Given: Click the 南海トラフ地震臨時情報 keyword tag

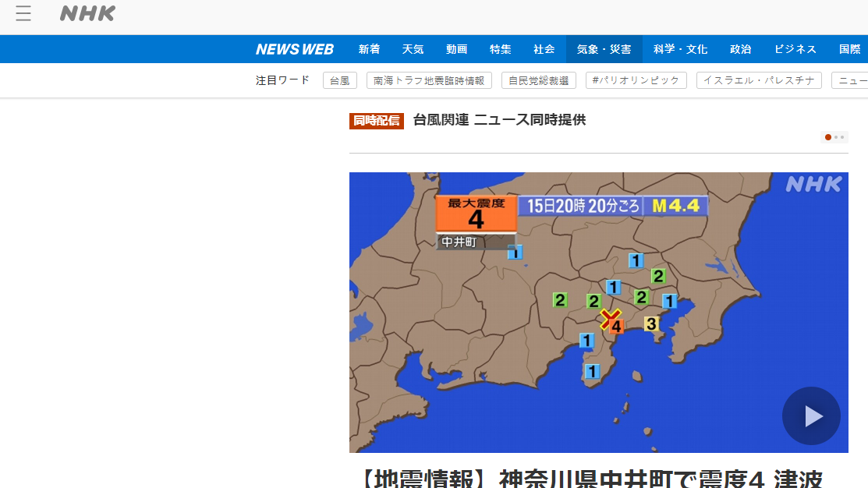Looking at the screenshot, I should pyautogui.click(x=429, y=80).
